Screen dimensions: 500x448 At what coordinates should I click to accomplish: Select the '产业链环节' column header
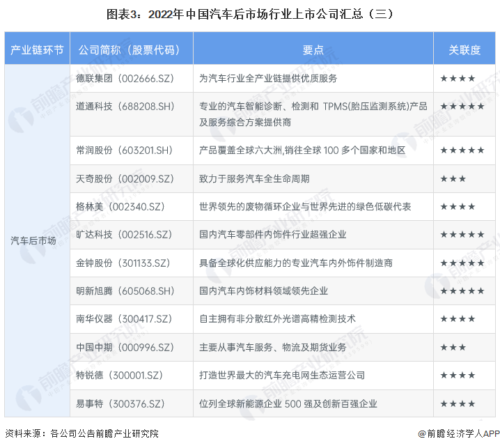coord(37,49)
